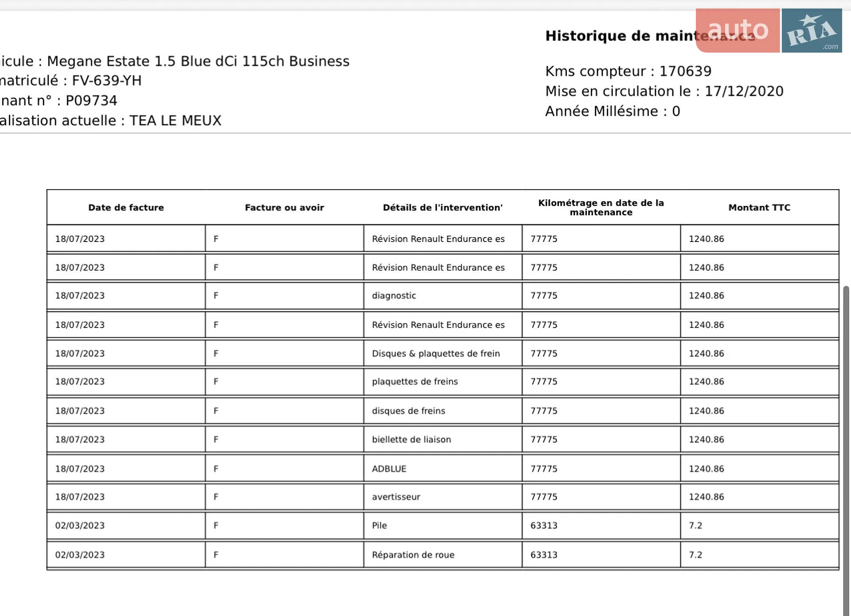Select the 'Montant TTC' column header

pos(759,207)
